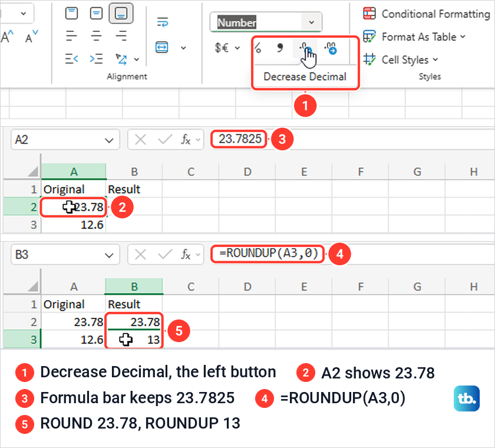Open the Orientation dropdown arrow
This screenshot has height=448, width=495.
[x=136, y=60]
